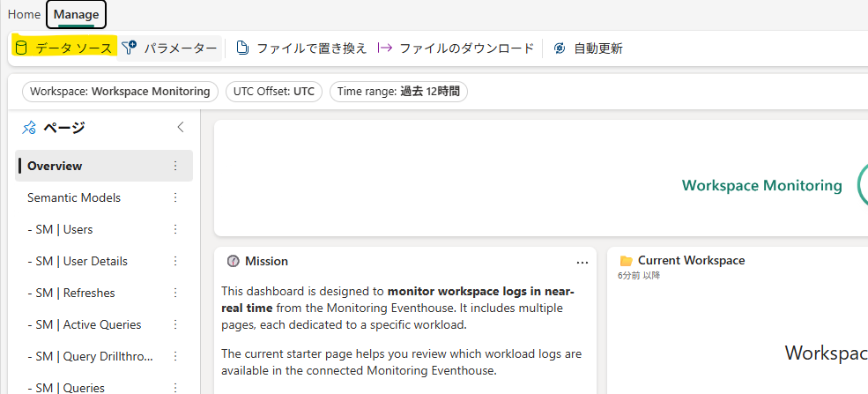Image resolution: width=868 pixels, height=394 pixels.
Task: Click the Mission tile gauge icon
Action: [x=233, y=261]
